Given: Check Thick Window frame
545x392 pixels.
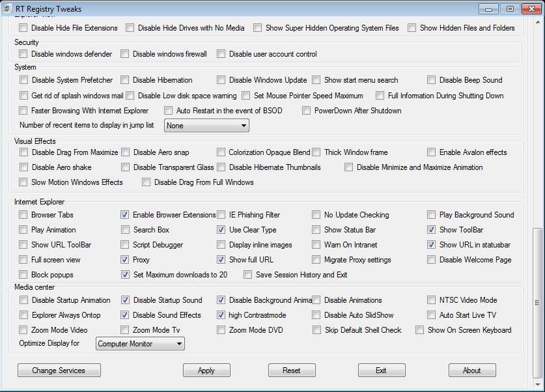Looking at the screenshot, I should pos(316,152).
